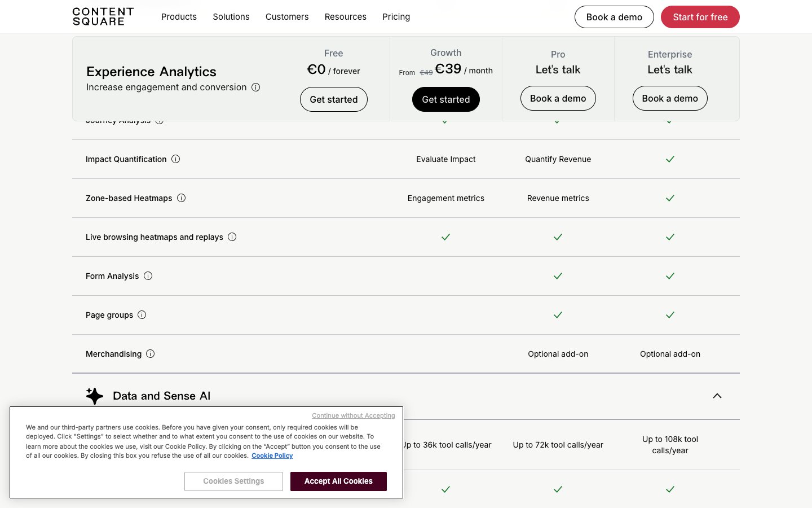Click the Contentsquare logo
This screenshot has height=508, width=812.
click(103, 17)
